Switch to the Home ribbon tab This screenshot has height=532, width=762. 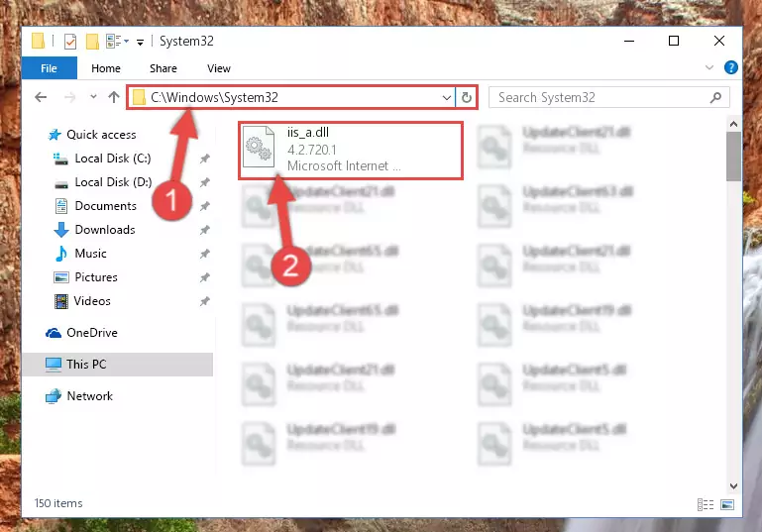click(x=105, y=68)
